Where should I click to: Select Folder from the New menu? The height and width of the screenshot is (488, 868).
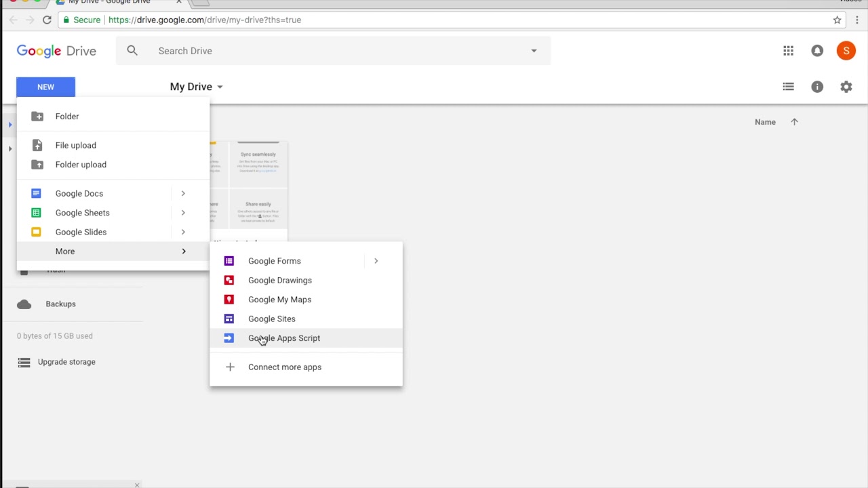click(x=113, y=117)
